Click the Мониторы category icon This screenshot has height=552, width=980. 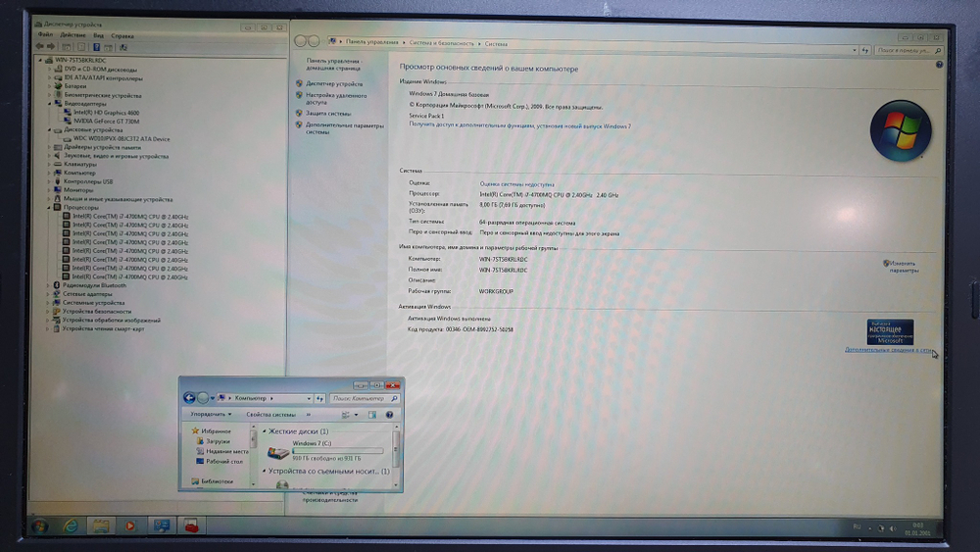click(57, 190)
